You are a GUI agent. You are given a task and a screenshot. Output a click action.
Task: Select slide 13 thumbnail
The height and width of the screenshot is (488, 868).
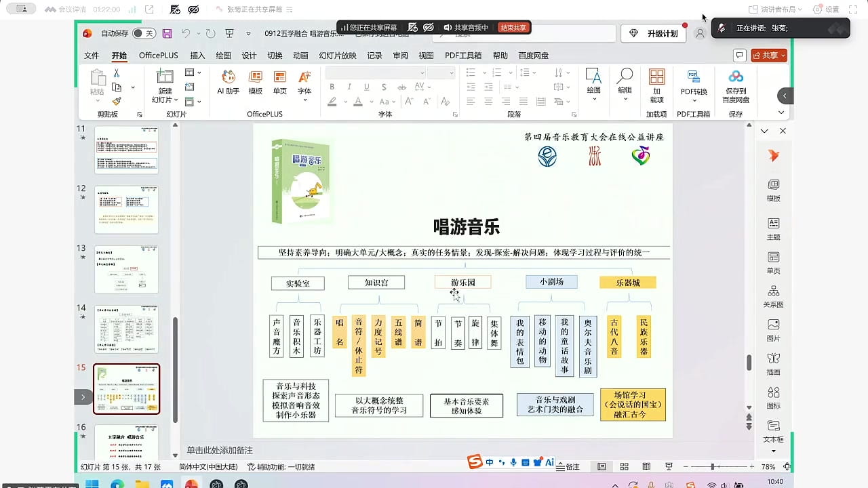(x=126, y=268)
